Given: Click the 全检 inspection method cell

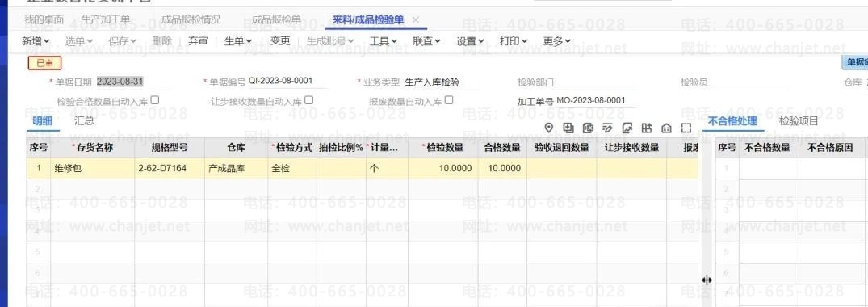Looking at the screenshot, I should [292, 169].
